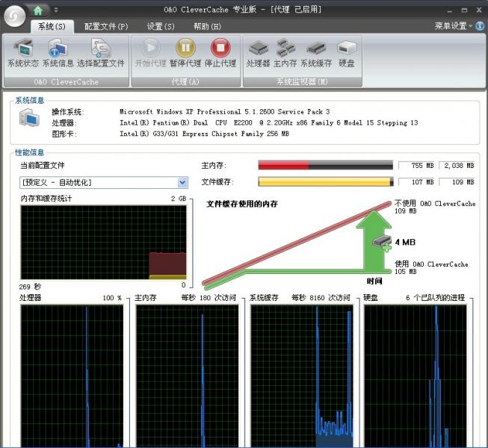Click the 代理(A) group label
The height and width of the screenshot is (448, 488).
click(x=185, y=82)
